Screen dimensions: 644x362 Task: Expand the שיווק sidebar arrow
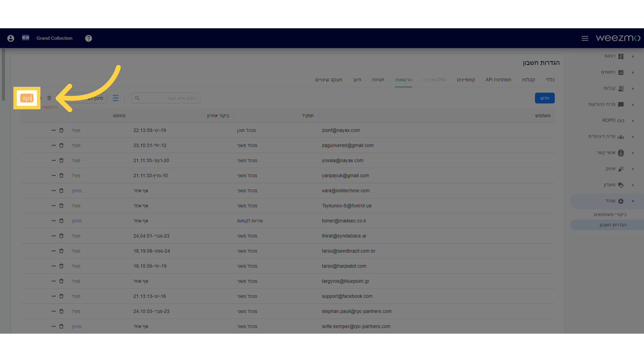tap(633, 169)
